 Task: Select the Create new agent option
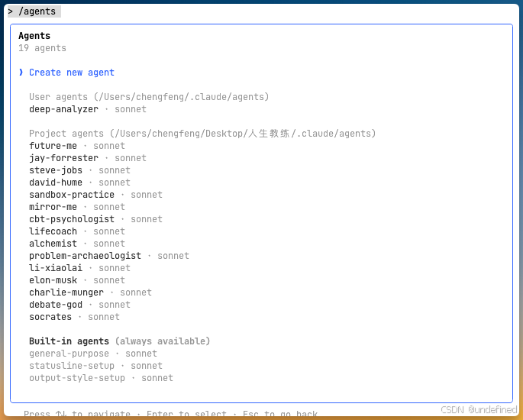(x=72, y=73)
